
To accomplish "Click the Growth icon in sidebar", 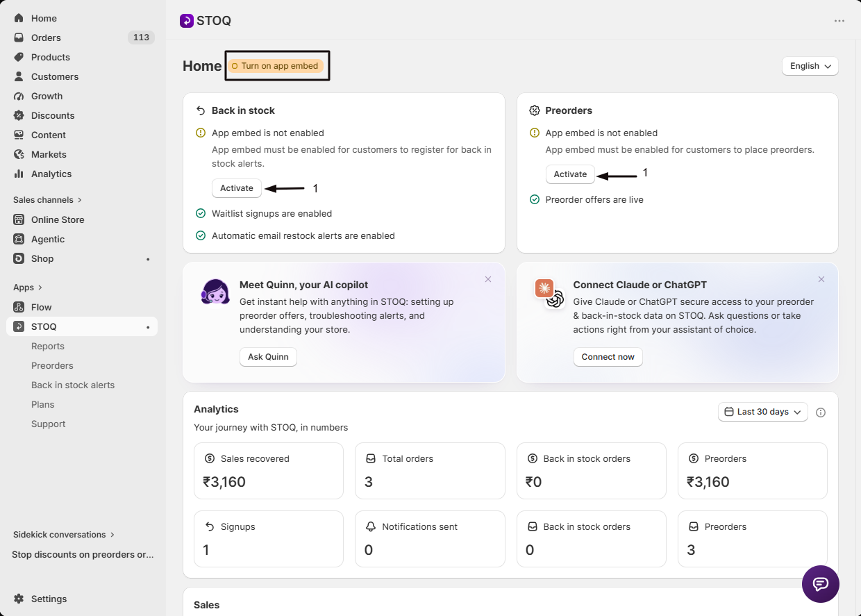I will (x=19, y=96).
